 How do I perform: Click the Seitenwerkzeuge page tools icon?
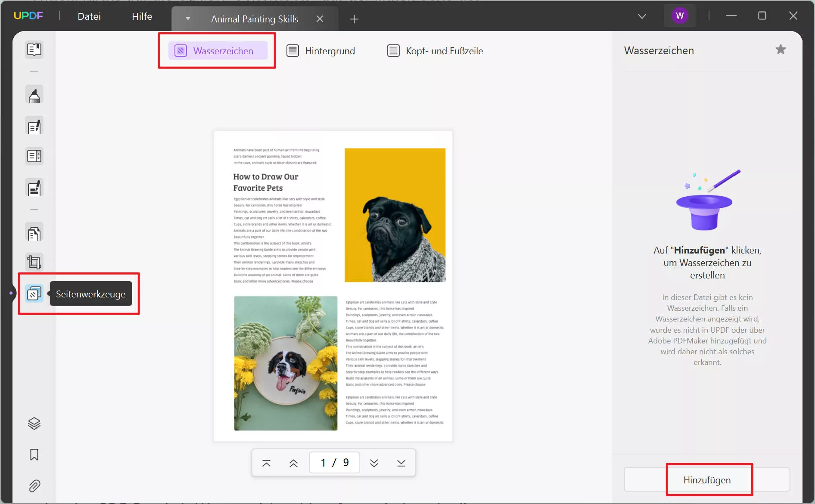coord(34,294)
